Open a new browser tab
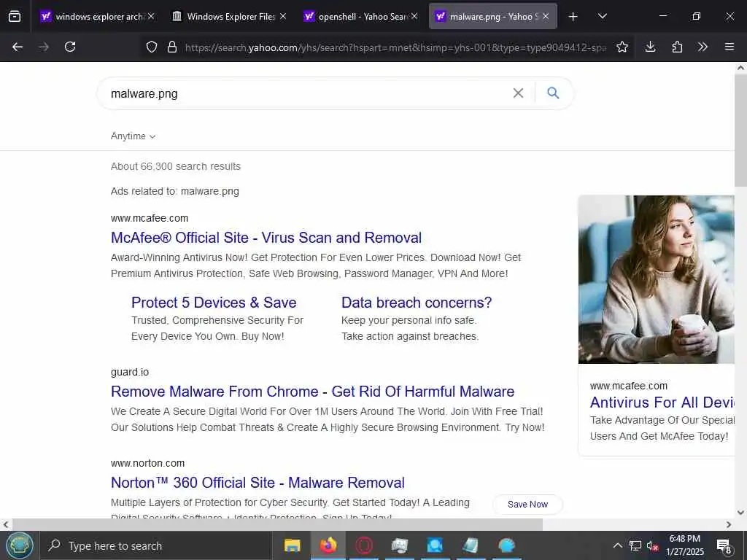Viewport: 747px width, 560px height. (x=573, y=17)
